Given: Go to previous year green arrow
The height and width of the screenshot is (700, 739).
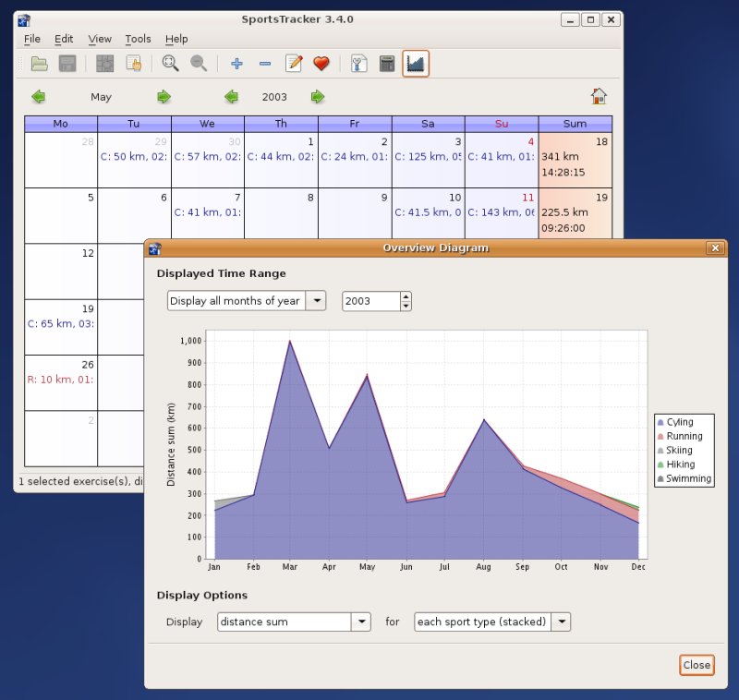Looking at the screenshot, I should 231,97.
